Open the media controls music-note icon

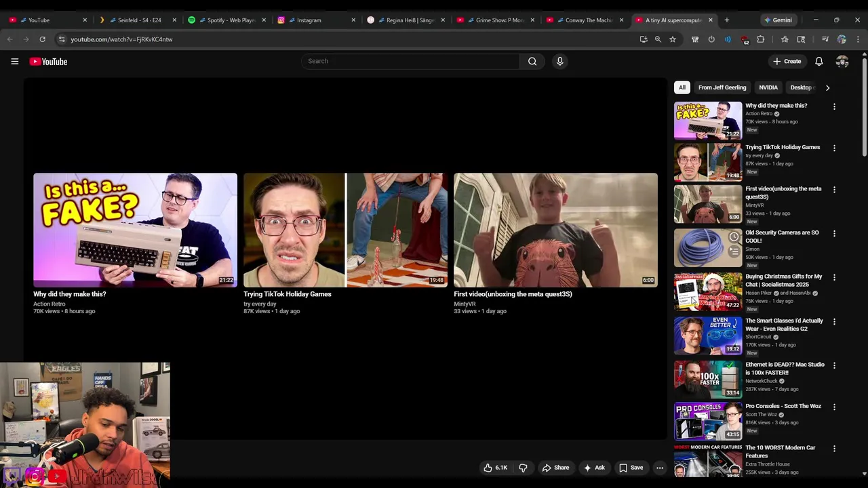[825, 39]
